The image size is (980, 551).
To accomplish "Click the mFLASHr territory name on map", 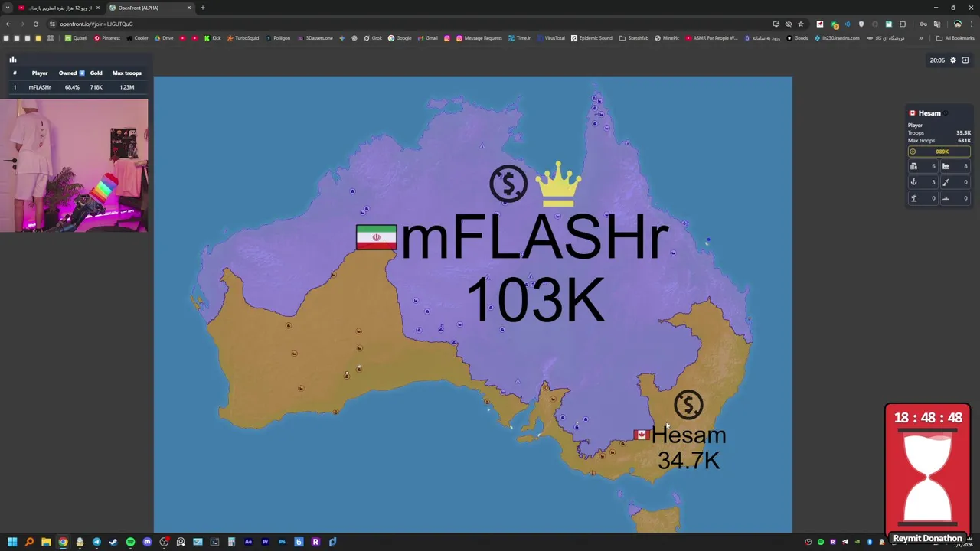I will tap(534, 239).
